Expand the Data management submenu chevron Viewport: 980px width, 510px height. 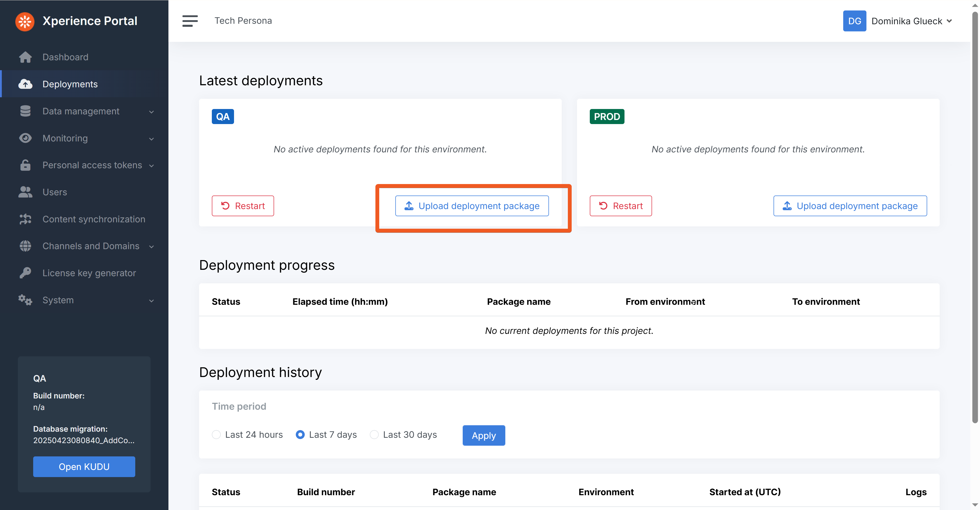(x=151, y=112)
